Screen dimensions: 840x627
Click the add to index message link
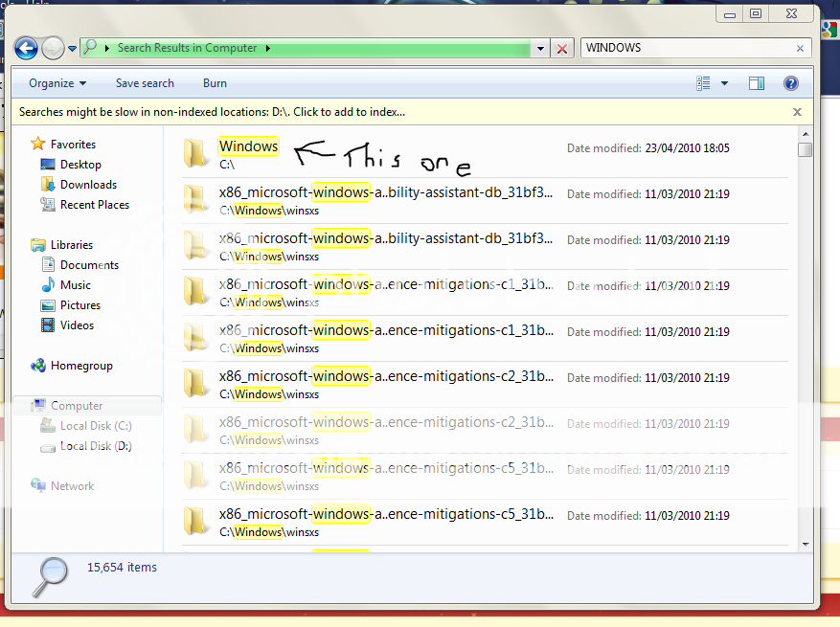(x=212, y=112)
